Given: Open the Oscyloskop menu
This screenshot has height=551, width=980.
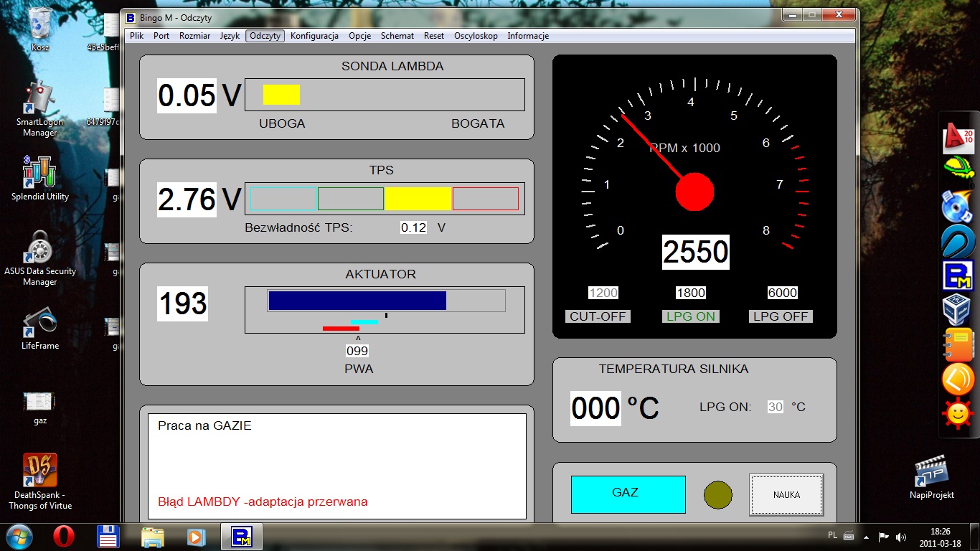Looking at the screenshot, I should [476, 36].
